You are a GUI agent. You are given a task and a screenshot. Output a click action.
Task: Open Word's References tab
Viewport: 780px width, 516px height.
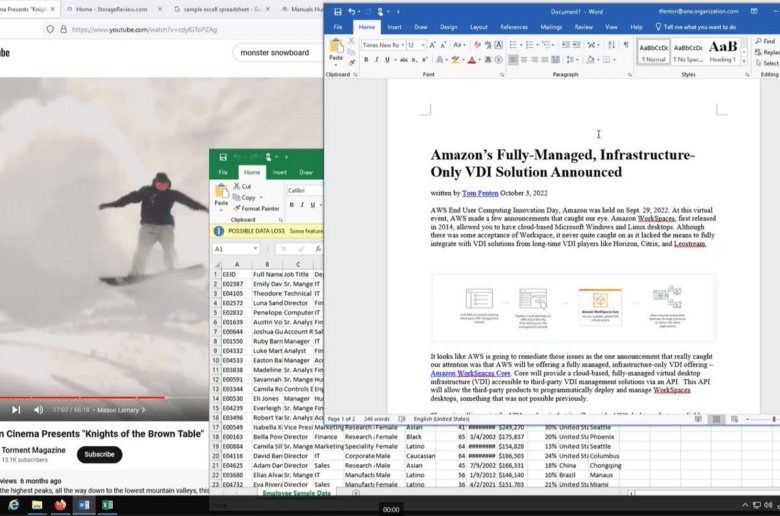point(513,27)
